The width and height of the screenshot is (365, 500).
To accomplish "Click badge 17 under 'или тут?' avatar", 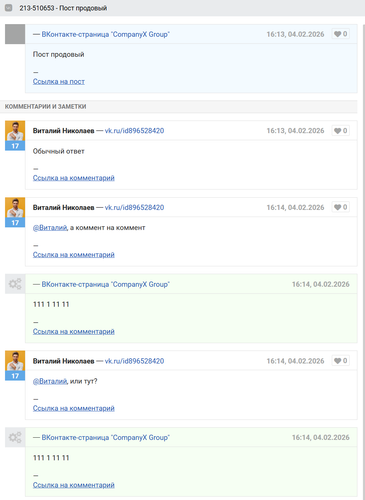I will pyautogui.click(x=15, y=376).
